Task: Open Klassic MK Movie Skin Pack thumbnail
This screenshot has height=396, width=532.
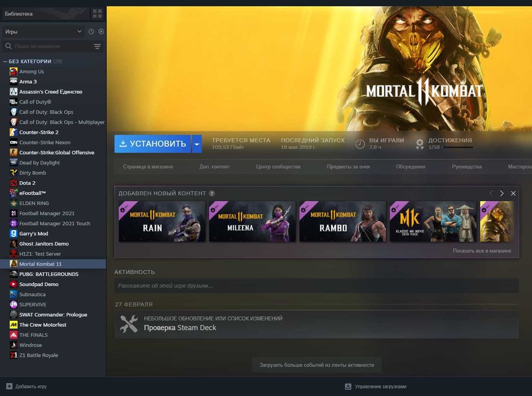Action: (x=433, y=221)
